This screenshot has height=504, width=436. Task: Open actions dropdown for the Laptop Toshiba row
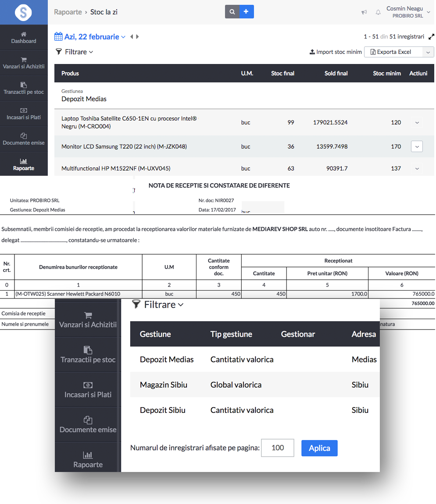click(417, 122)
